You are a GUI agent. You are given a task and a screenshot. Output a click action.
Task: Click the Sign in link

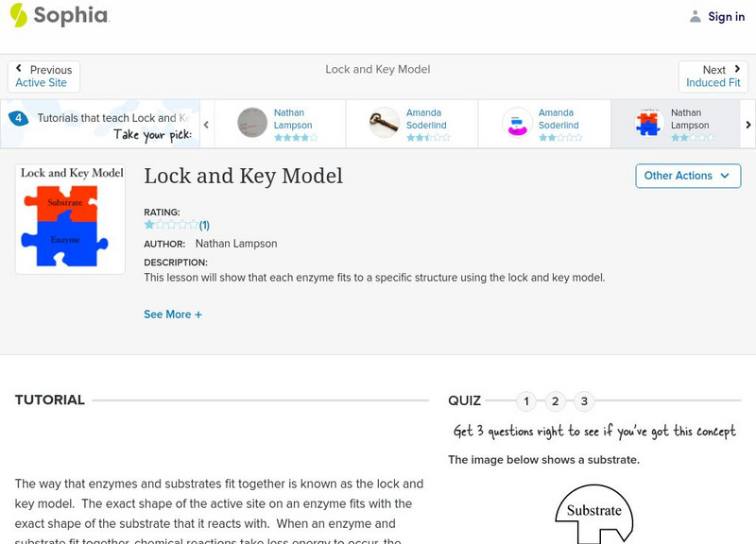point(726,16)
